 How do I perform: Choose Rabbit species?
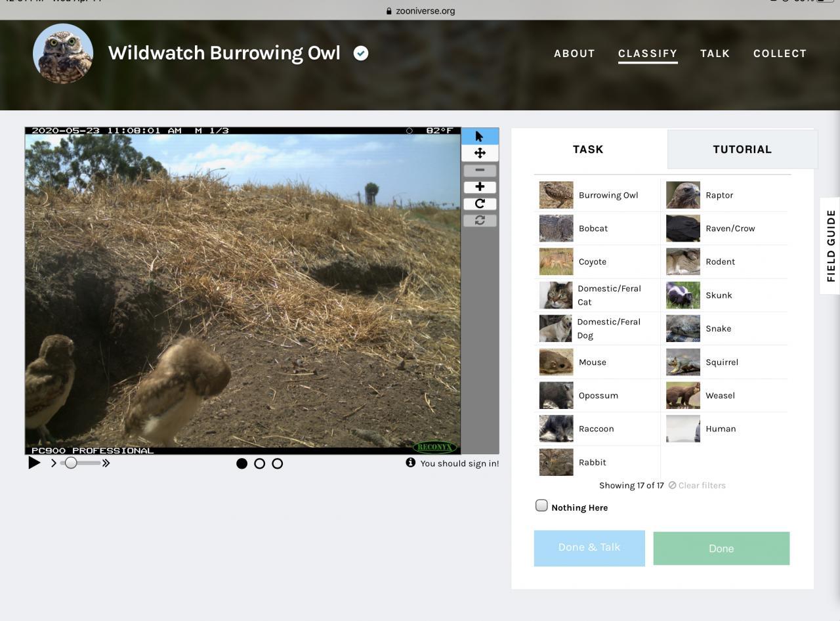click(x=597, y=462)
